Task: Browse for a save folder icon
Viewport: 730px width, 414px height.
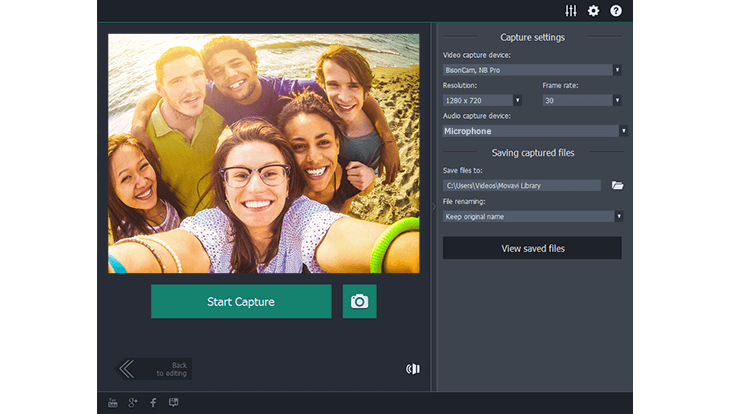Action: coord(617,185)
